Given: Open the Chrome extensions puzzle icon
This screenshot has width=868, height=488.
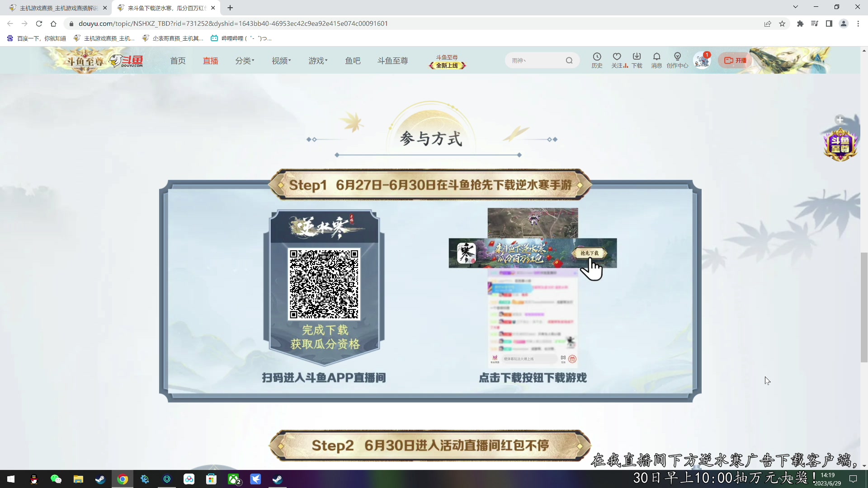Looking at the screenshot, I should (x=800, y=23).
